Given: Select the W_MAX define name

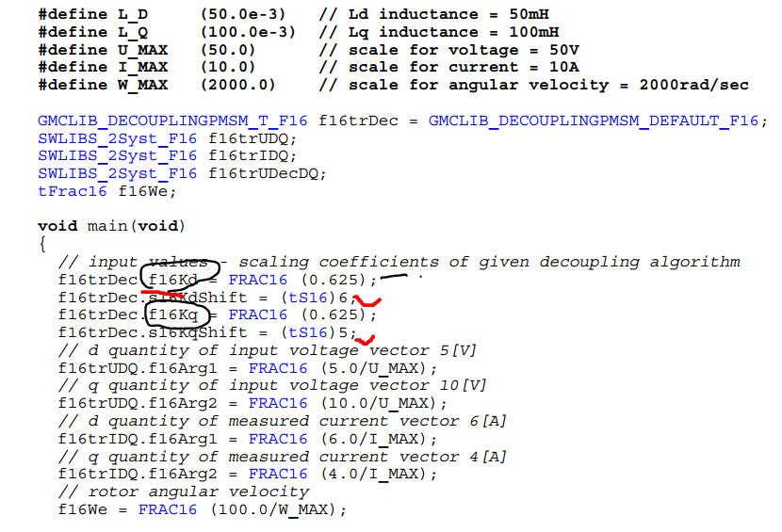Looking at the screenshot, I should [142, 86].
